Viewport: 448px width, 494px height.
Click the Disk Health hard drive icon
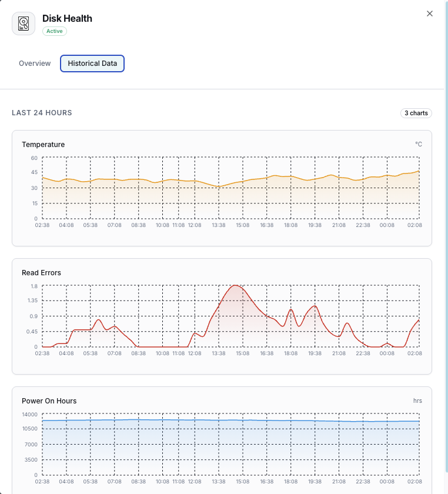click(24, 24)
